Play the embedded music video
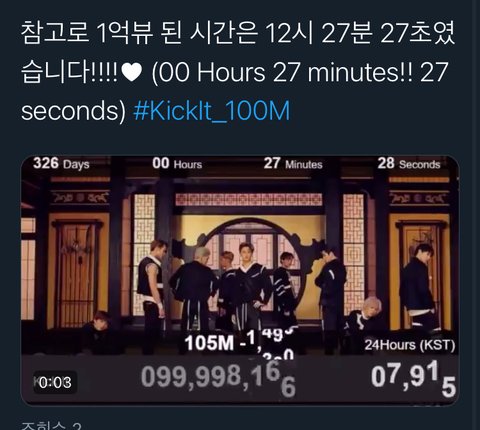480x430 pixels. tap(240, 280)
